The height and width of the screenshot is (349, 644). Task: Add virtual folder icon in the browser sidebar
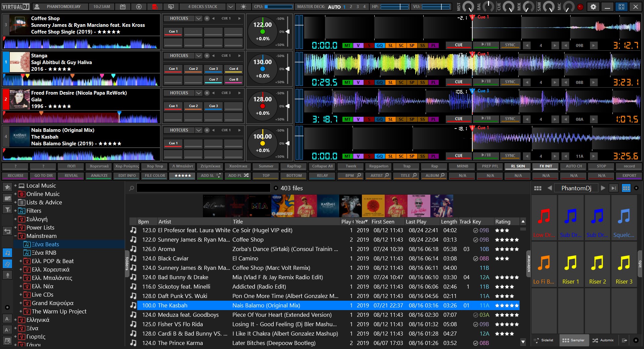(x=7, y=198)
